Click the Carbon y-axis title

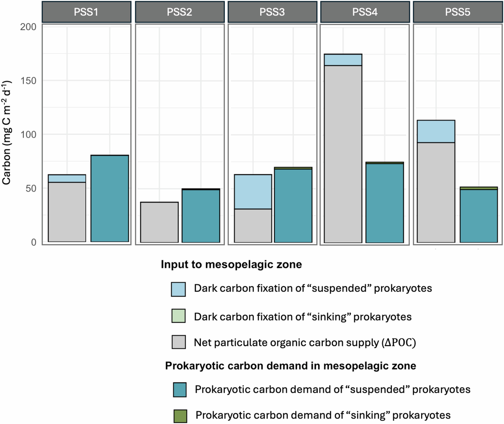(7, 133)
